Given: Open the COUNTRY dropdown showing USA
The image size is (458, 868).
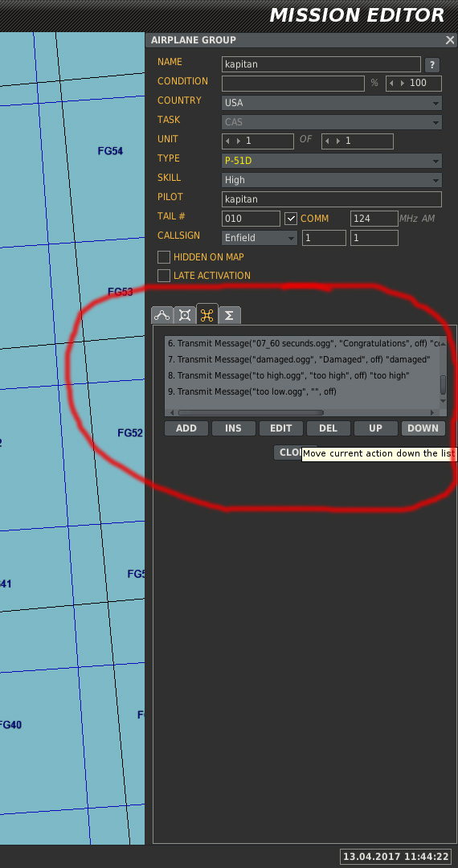Looking at the screenshot, I should (x=332, y=103).
